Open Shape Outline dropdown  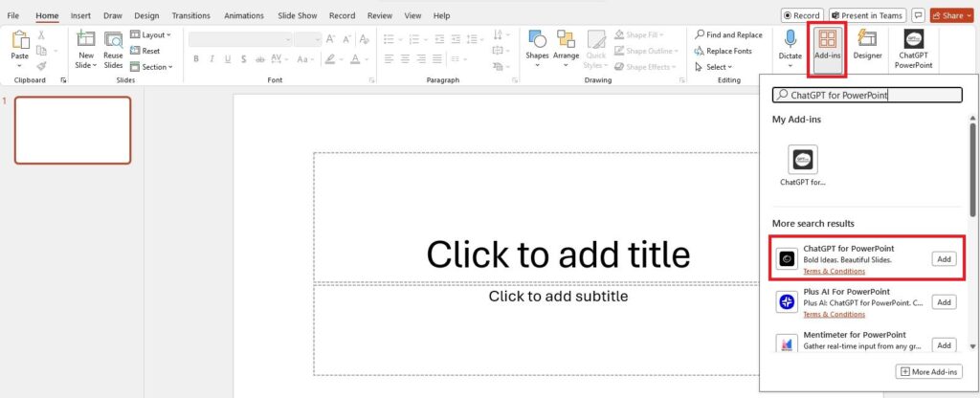(x=646, y=52)
